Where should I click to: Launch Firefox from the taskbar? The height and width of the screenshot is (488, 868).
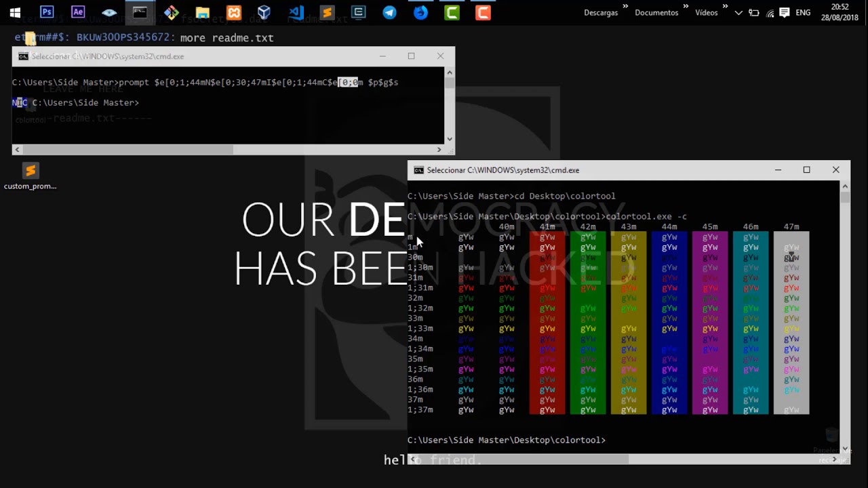click(x=420, y=12)
